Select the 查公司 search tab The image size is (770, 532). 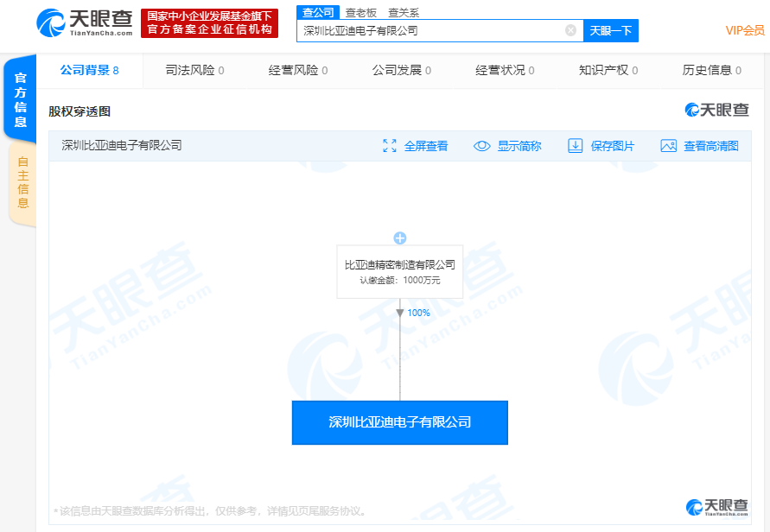point(318,12)
